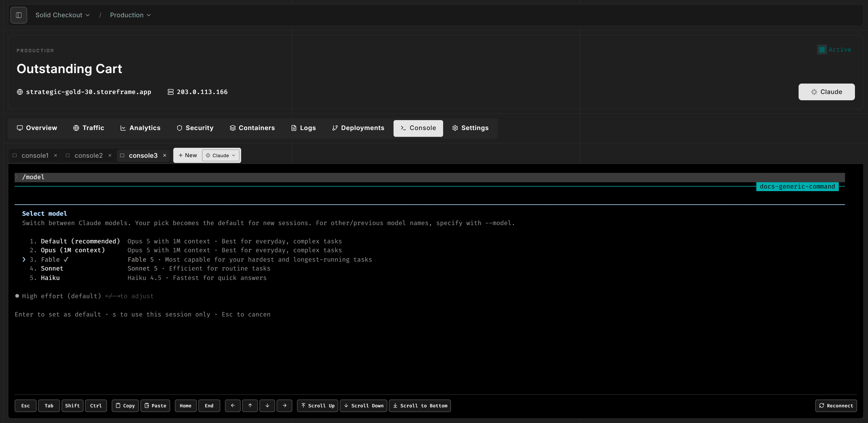
Task: Click the Reconnect button
Action: coord(836,406)
